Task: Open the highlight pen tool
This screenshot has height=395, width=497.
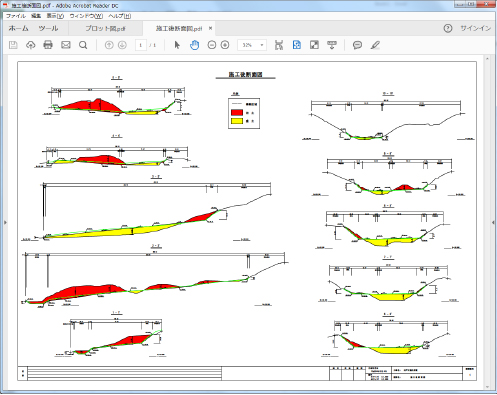Action: click(x=375, y=45)
